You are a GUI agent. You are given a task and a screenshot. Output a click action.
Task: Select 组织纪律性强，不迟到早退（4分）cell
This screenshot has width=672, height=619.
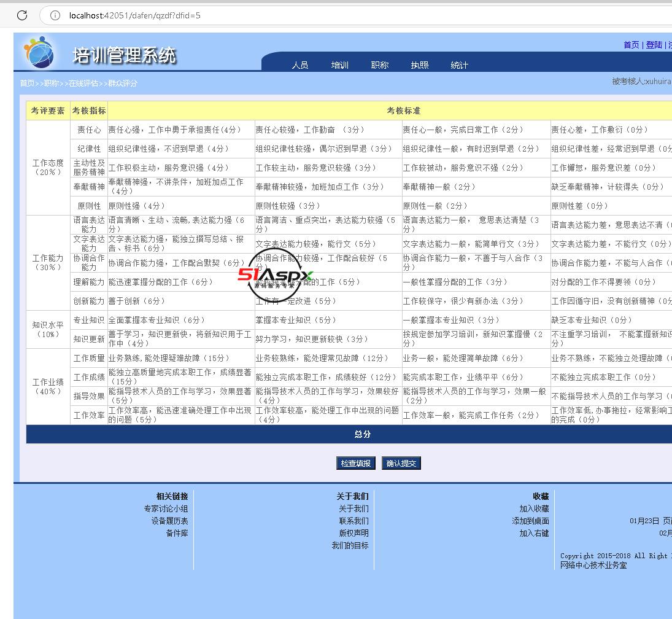[181, 149]
